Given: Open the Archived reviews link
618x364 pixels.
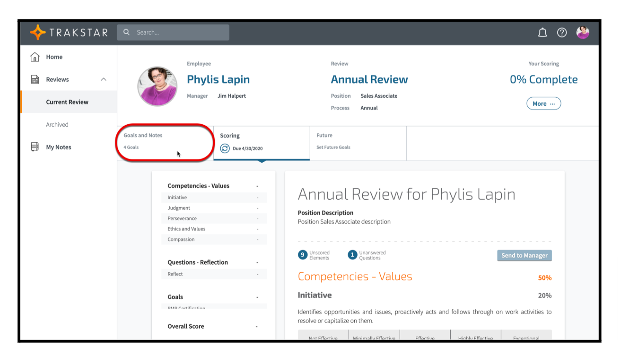Looking at the screenshot, I should 57,125.
